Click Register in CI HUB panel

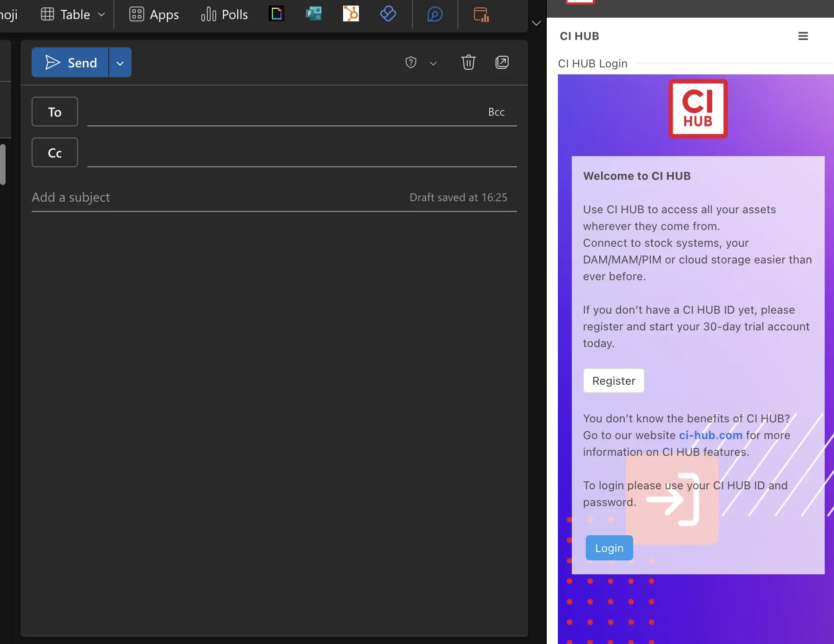pos(614,381)
